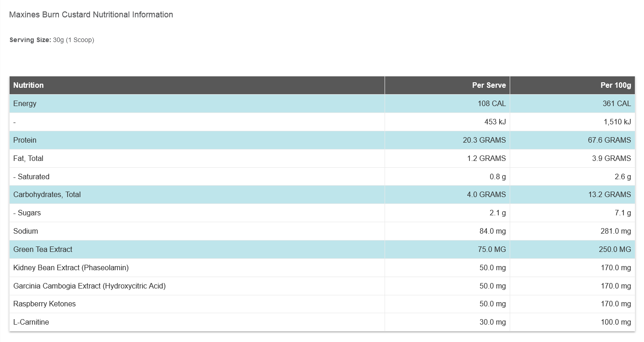Click the '281.0 mg' sodium value
Screen dimensions: 644x342
point(616,231)
